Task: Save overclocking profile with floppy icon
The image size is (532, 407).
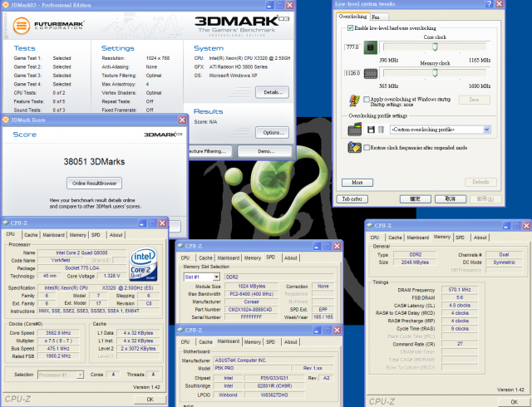Action: pyautogui.click(x=371, y=130)
